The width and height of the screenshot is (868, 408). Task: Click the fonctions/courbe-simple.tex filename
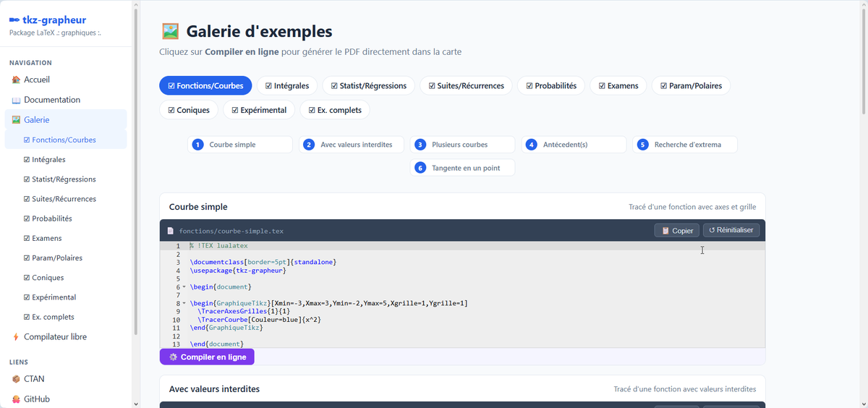click(x=231, y=231)
